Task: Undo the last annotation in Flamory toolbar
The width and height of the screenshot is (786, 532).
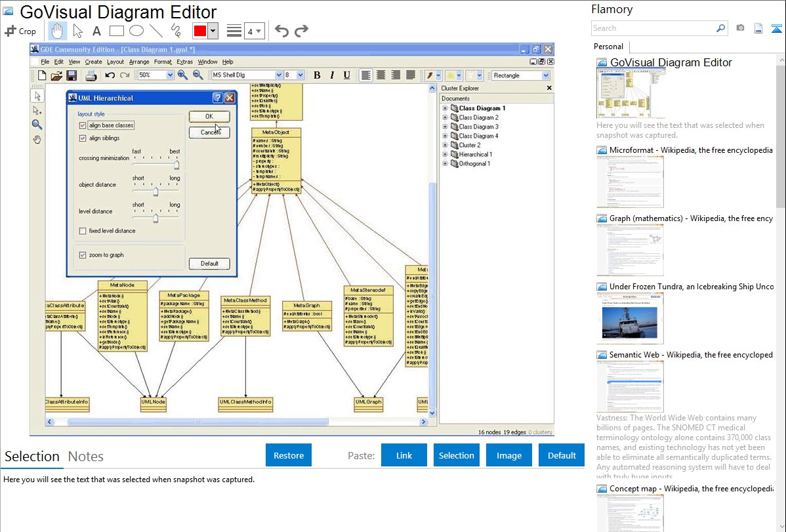Action: tap(281, 31)
